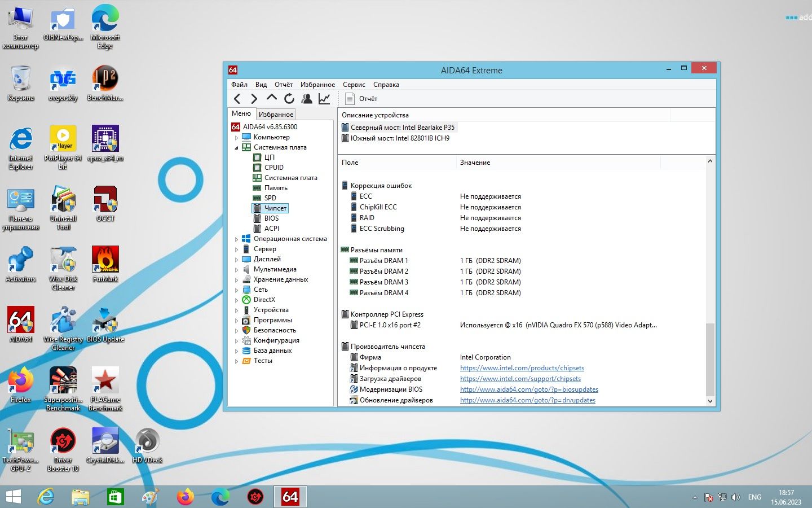
Task: Open the FurMark desktop icon
Action: [x=105, y=264]
